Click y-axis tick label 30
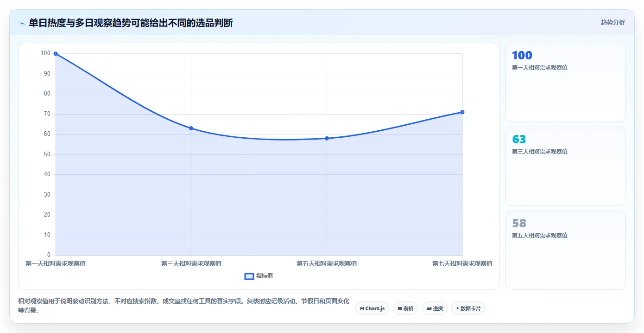 pyautogui.click(x=47, y=195)
